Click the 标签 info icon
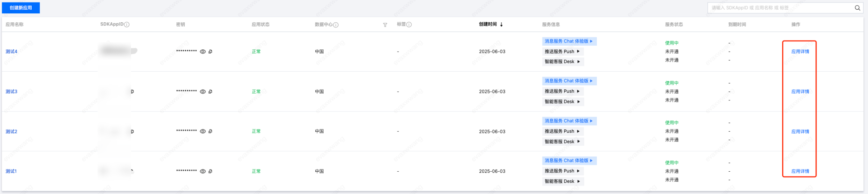Viewport: 868px width, 194px height. pyautogui.click(x=409, y=24)
